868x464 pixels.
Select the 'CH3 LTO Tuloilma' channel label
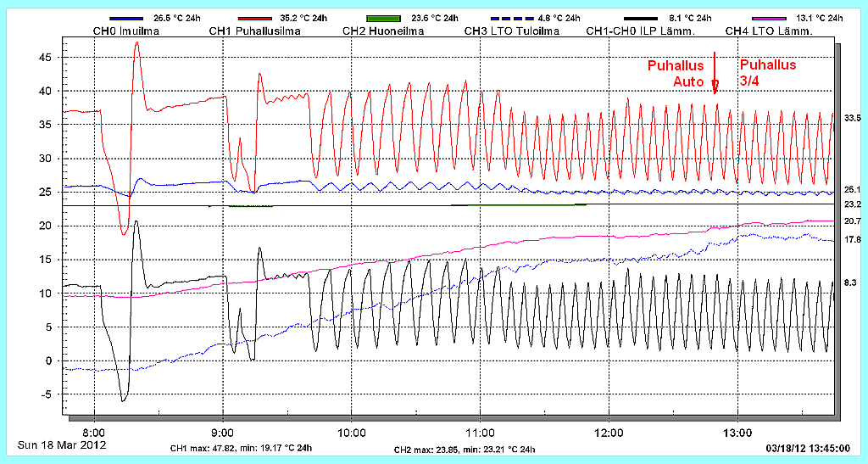[x=512, y=31]
